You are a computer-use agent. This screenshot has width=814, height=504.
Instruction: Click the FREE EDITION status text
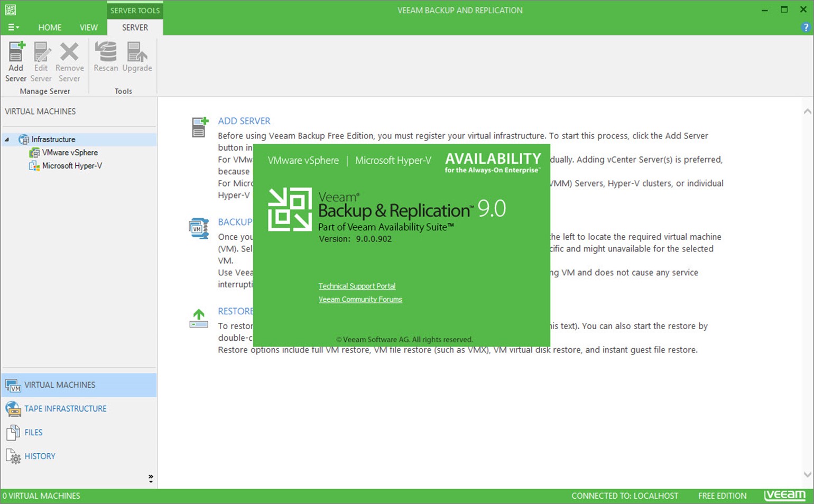click(x=722, y=496)
